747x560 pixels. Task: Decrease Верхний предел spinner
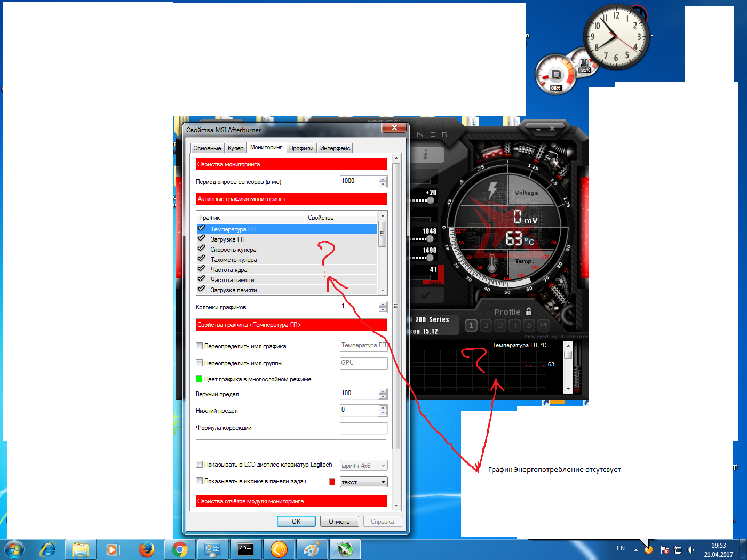click(x=383, y=397)
